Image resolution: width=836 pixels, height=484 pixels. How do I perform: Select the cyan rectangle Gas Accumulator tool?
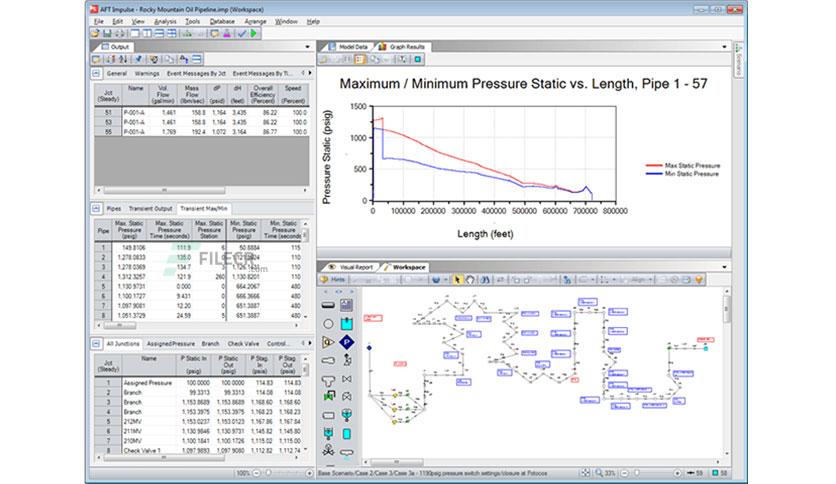[347, 434]
